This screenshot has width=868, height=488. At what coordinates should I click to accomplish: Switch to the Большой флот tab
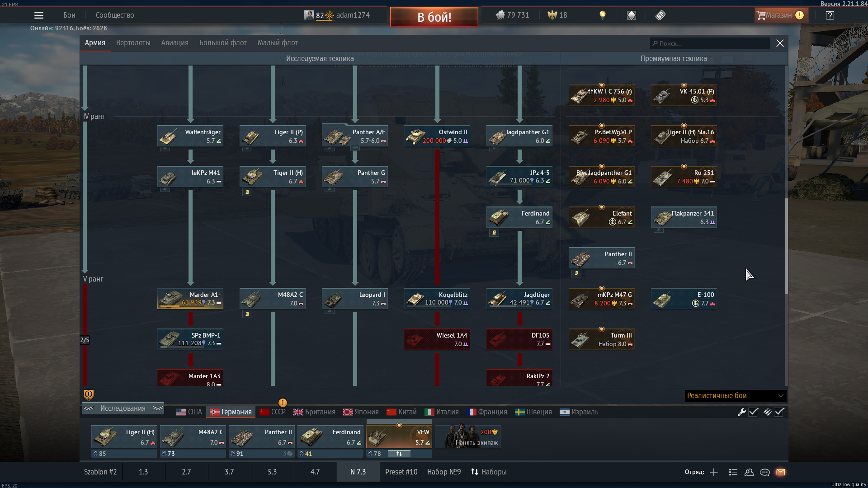click(223, 42)
